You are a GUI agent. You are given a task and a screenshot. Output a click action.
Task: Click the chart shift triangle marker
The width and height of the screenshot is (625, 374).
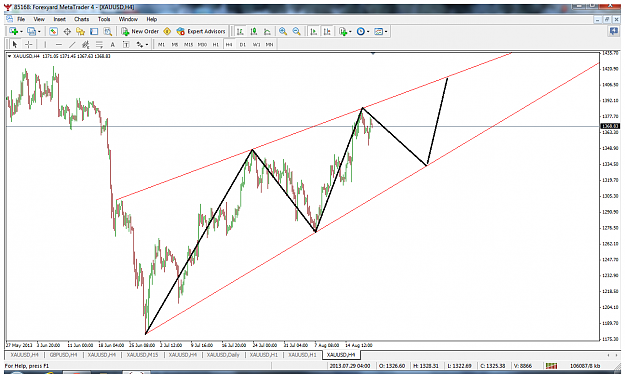click(x=373, y=53)
